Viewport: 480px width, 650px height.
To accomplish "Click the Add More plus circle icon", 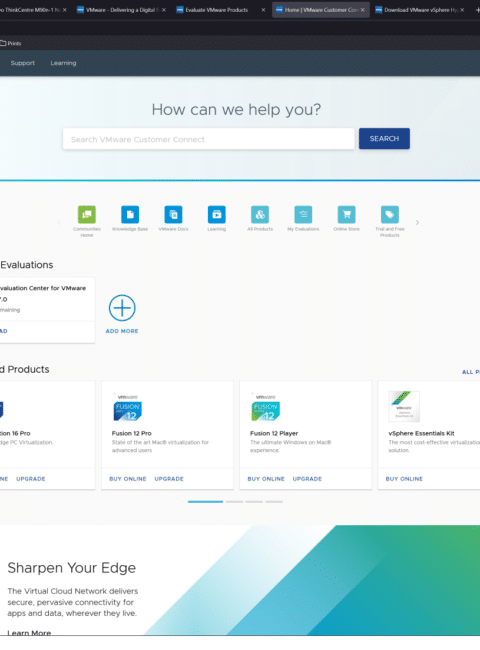I will (x=122, y=308).
